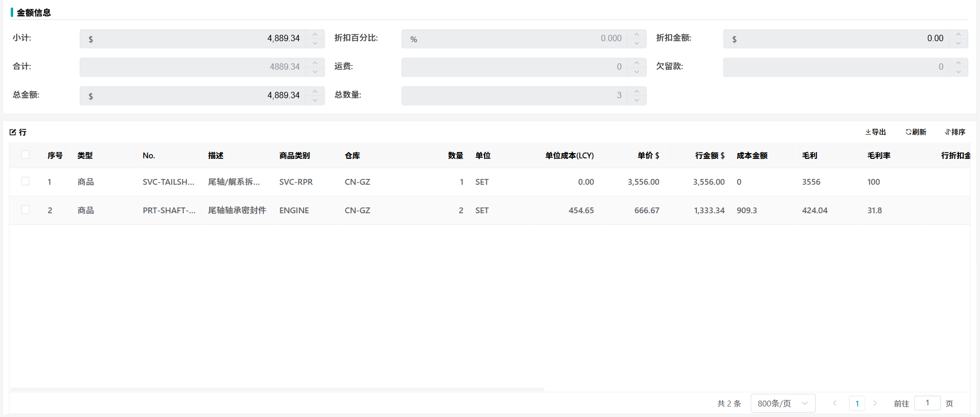This screenshot has height=417, width=980.
Task: Toggle the select-all checkbox in table header
Action: click(25, 155)
